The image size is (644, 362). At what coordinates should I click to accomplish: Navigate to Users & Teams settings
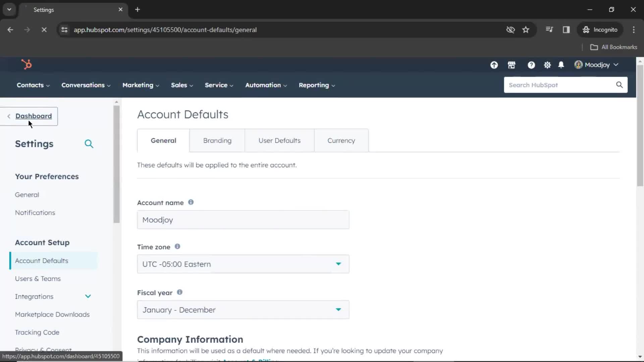(38, 279)
